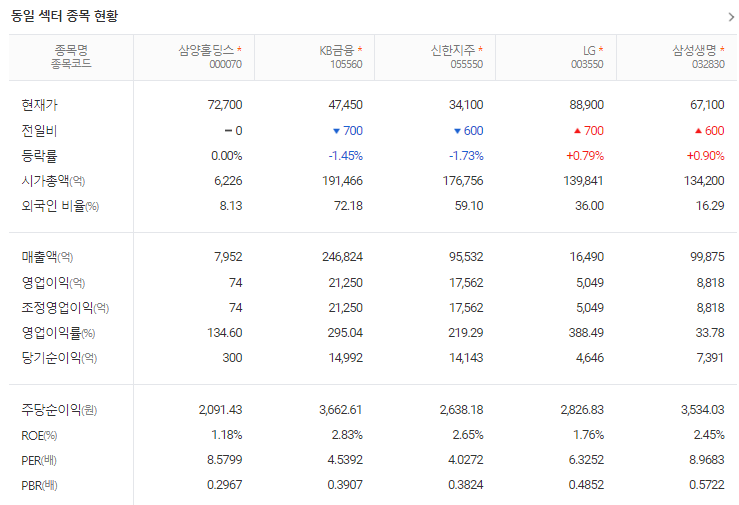This screenshot has width=739, height=505.
Task: Select stock code 055550
Action: tap(467, 64)
